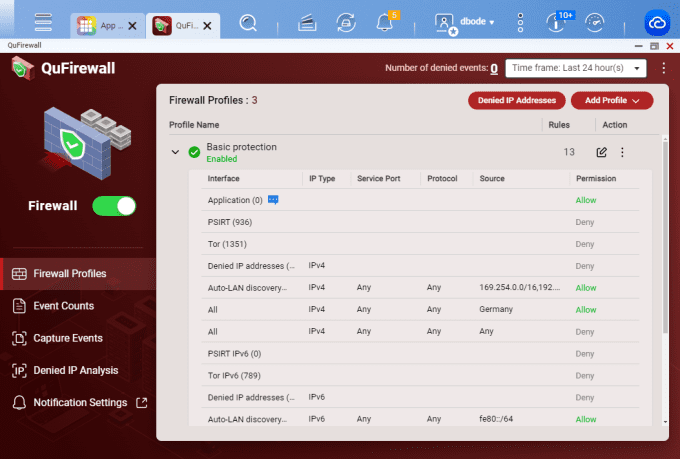
Task: Click the Germany source cell
Action: (496, 309)
